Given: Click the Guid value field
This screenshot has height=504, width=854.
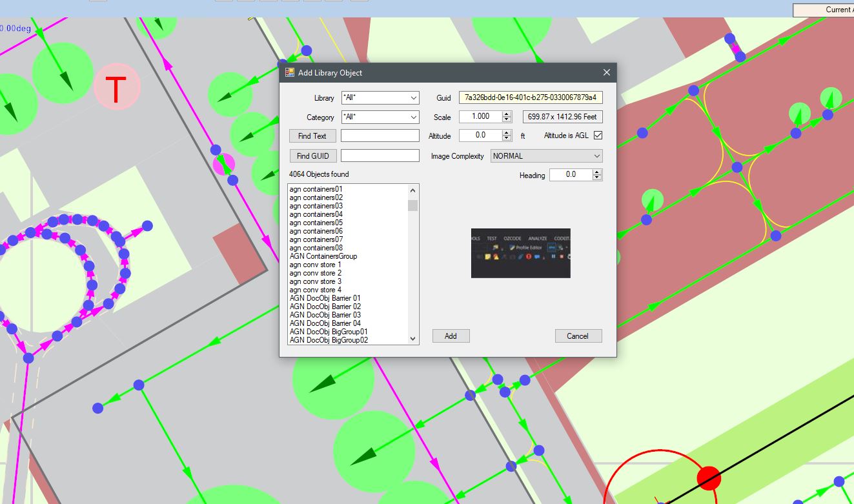Looking at the screenshot, I should pyautogui.click(x=531, y=98).
